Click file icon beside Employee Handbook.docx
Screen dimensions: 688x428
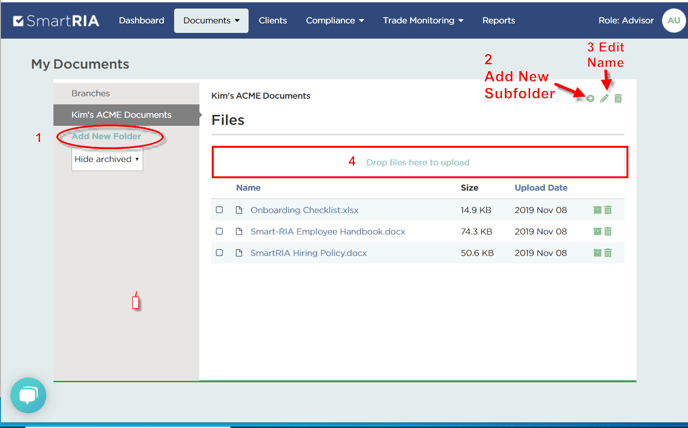239,231
